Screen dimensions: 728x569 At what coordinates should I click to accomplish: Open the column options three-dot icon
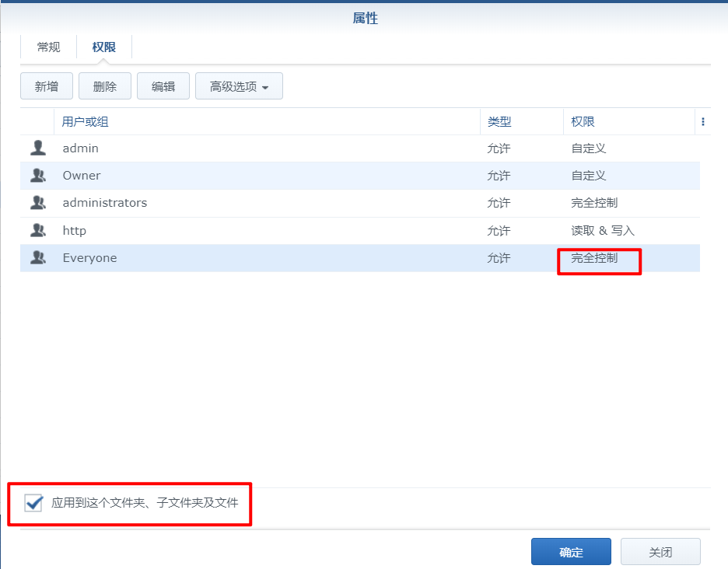coord(703,122)
